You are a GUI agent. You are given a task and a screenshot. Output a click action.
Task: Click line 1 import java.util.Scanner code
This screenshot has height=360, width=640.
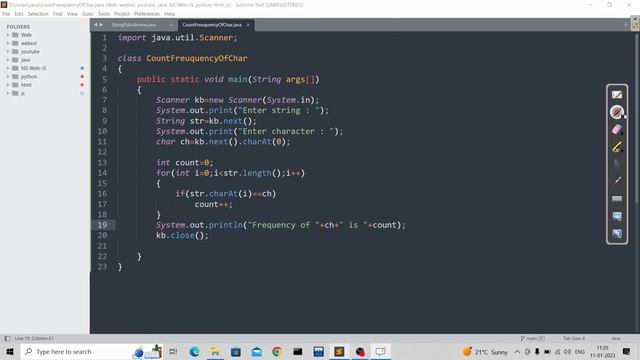[178, 38]
